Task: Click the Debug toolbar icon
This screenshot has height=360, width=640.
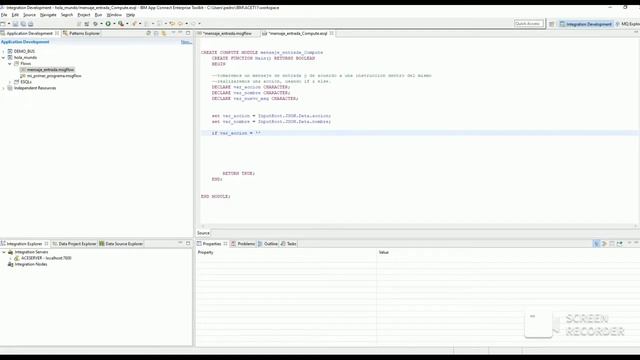Action: click(x=96, y=24)
